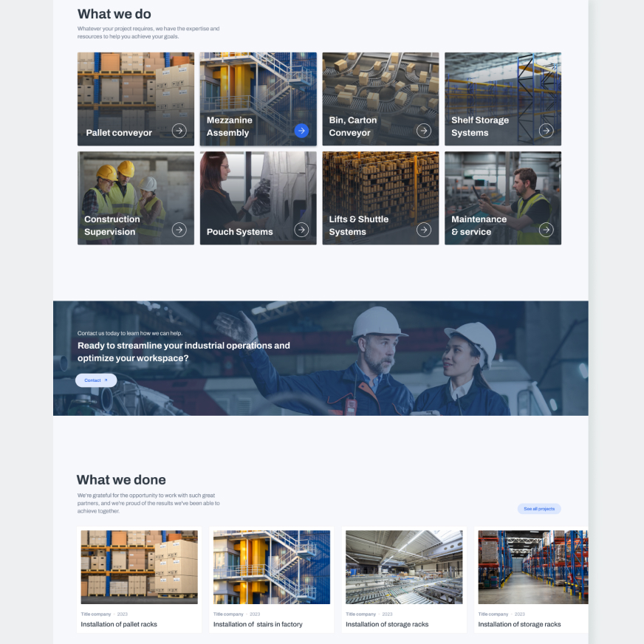The height and width of the screenshot is (644, 644).
Task: Open Bin, Carton Conveyor via arrow icon
Action: point(423,131)
